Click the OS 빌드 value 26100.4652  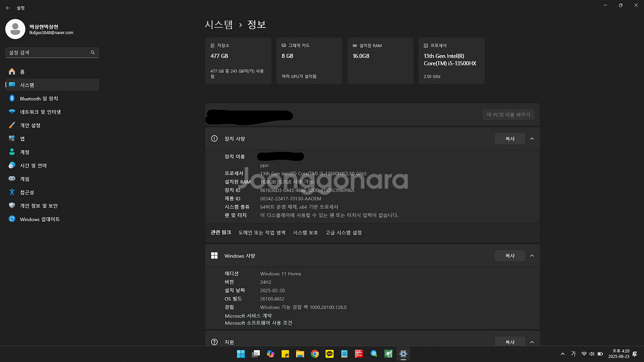(x=272, y=299)
